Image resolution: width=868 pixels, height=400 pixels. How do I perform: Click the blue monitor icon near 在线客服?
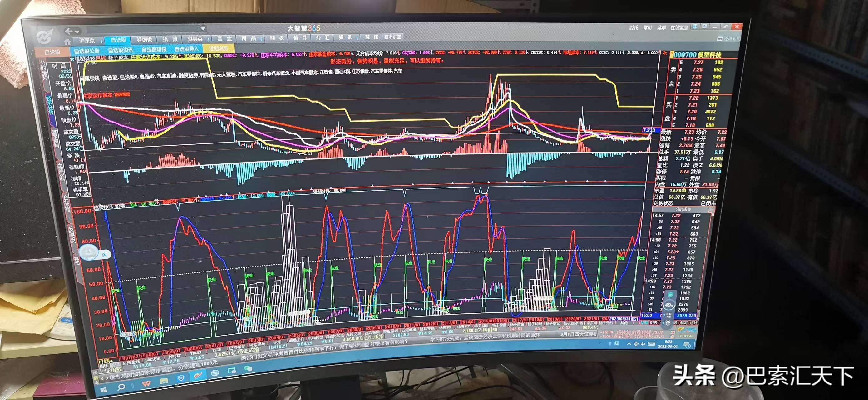[x=695, y=27]
